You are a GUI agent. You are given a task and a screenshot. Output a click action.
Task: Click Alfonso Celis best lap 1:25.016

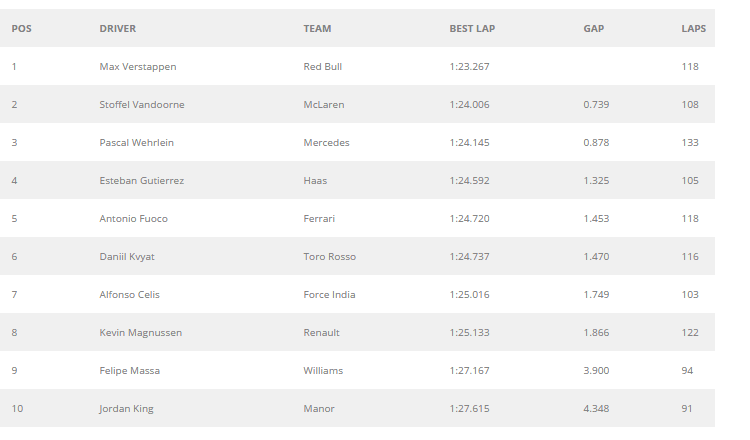(469, 295)
